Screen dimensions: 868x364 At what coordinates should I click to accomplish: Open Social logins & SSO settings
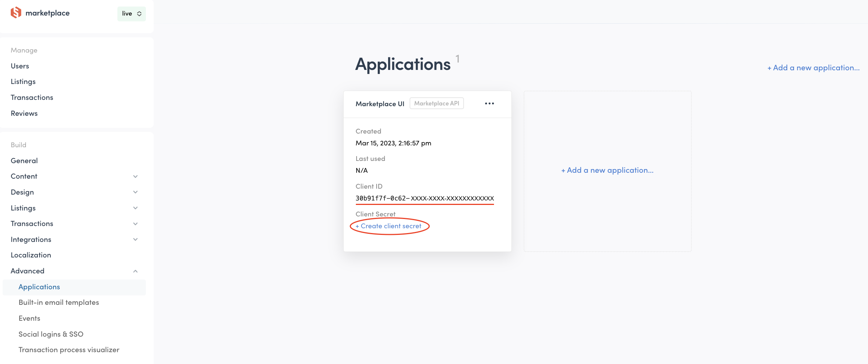[51, 334]
